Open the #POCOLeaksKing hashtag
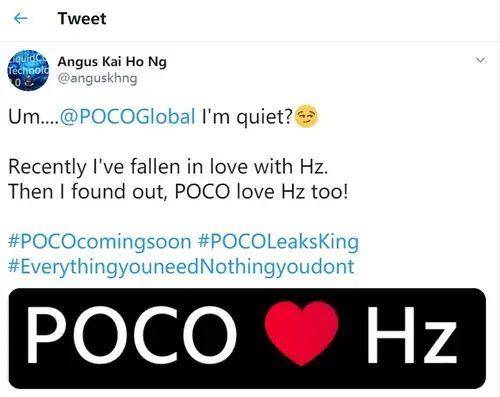Viewport: 500px width, 397px height. 279,242
